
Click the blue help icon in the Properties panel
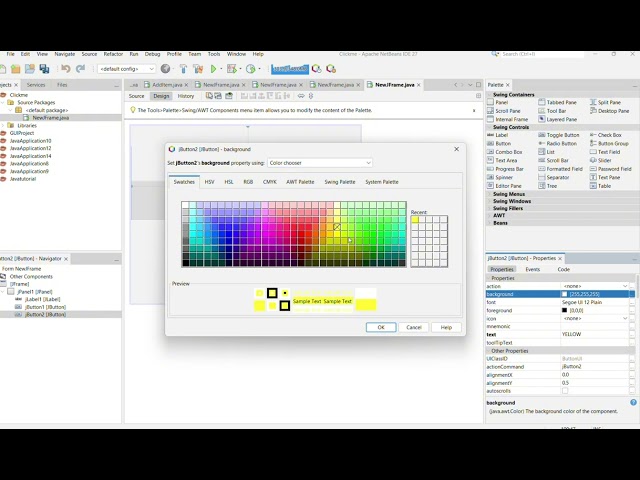click(633, 402)
